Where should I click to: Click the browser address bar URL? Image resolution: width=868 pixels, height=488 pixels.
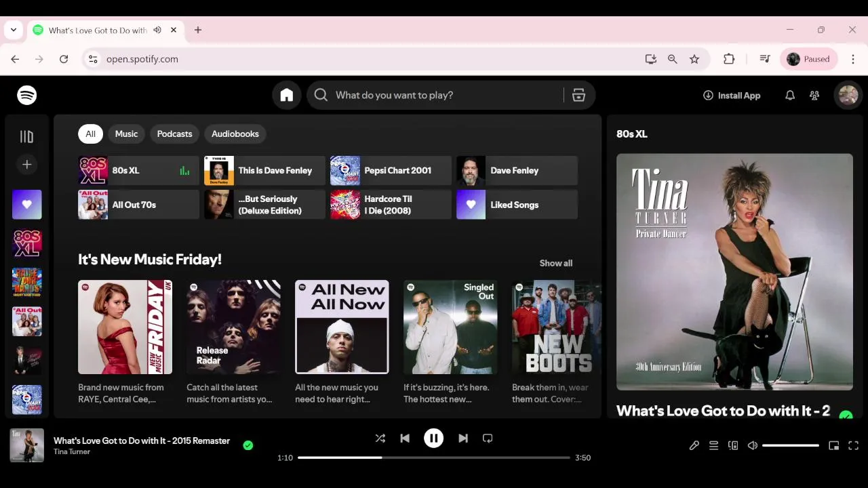pyautogui.click(x=142, y=59)
